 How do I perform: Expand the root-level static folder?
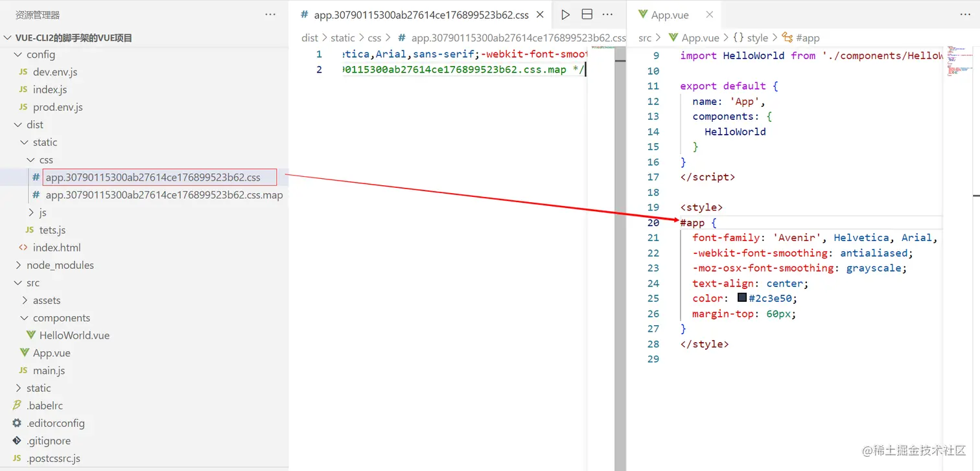pyautogui.click(x=18, y=388)
